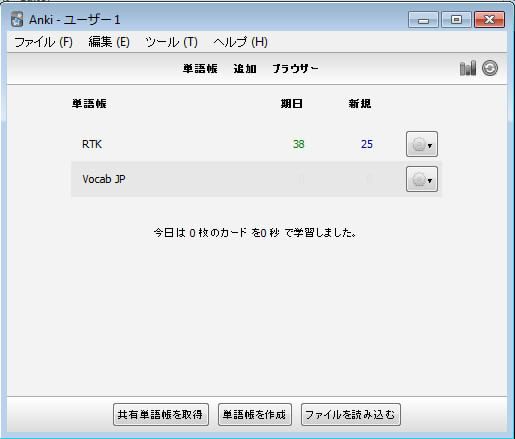Click the ファイルを読み込む button

pos(351,414)
